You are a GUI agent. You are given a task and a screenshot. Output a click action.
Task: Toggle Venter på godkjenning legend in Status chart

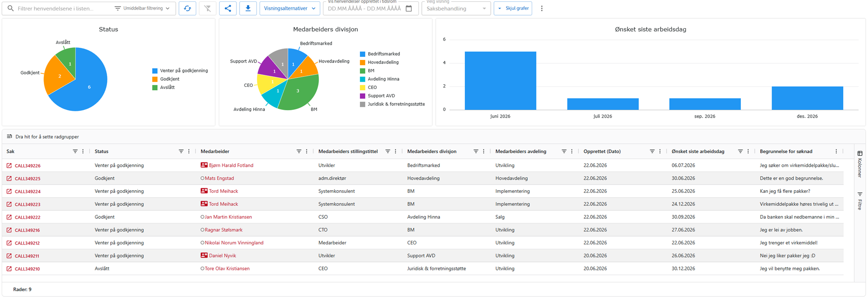(180, 71)
